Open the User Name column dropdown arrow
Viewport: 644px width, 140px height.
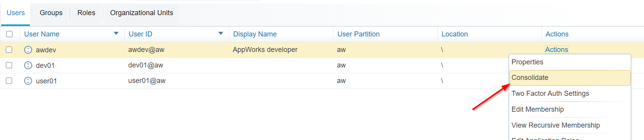[116, 33]
